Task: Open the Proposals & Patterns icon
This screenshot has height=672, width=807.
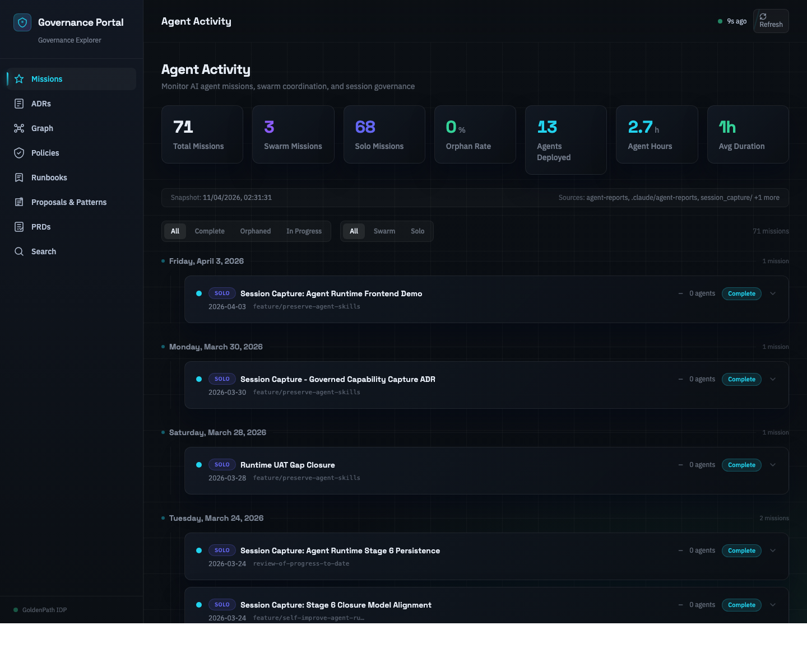Action: pyautogui.click(x=18, y=202)
